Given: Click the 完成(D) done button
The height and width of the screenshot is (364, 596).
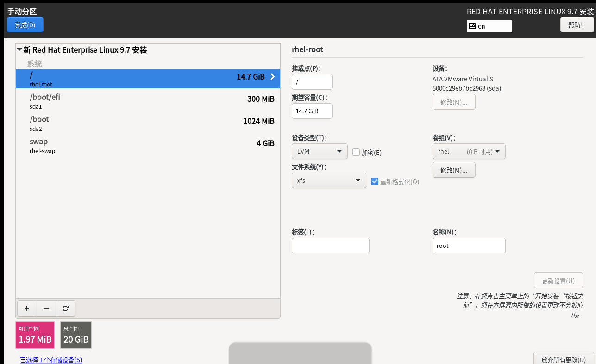Looking at the screenshot, I should pyautogui.click(x=25, y=25).
